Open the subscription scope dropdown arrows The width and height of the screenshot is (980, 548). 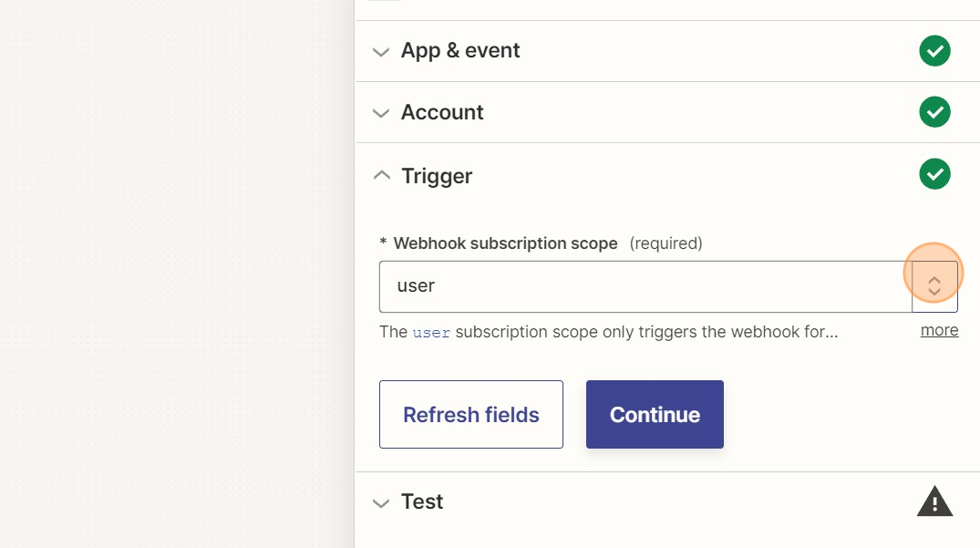tap(934, 286)
